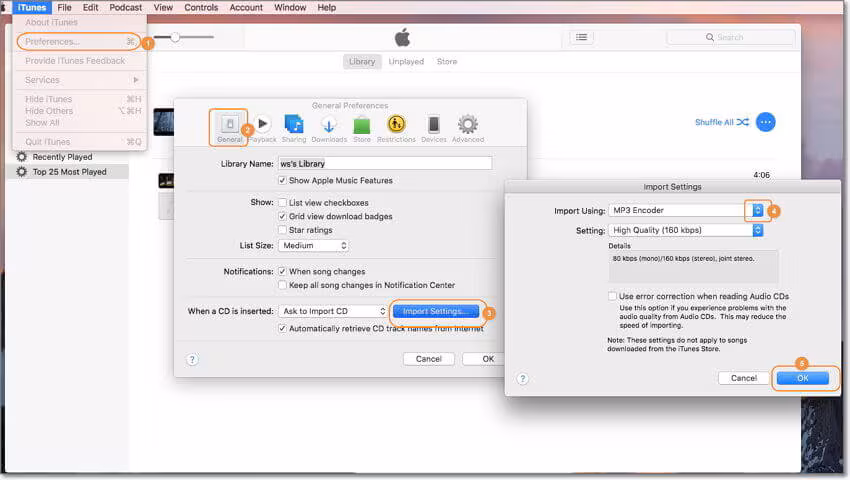This screenshot has width=850, height=480.
Task: Click OK in General Preferences dialog
Action: [x=485, y=359]
